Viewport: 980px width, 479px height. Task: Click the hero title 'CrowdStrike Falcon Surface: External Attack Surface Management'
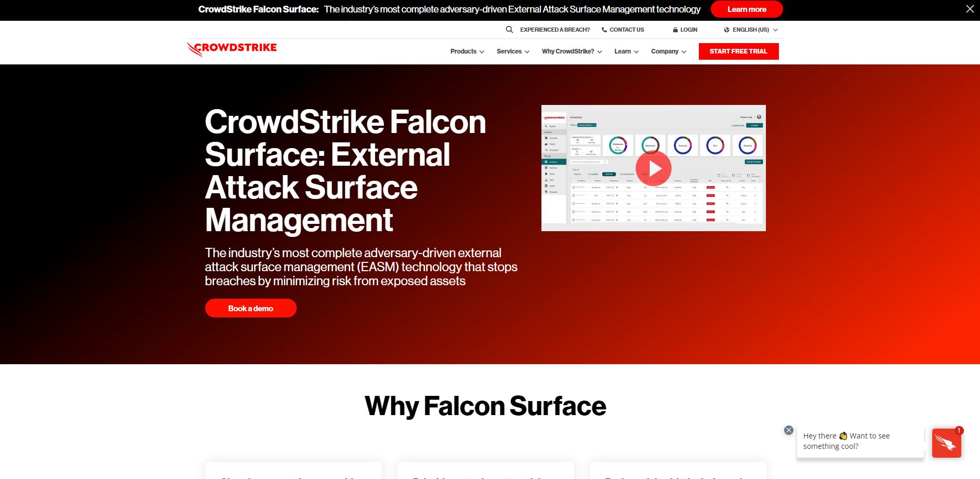(x=346, y=171)
